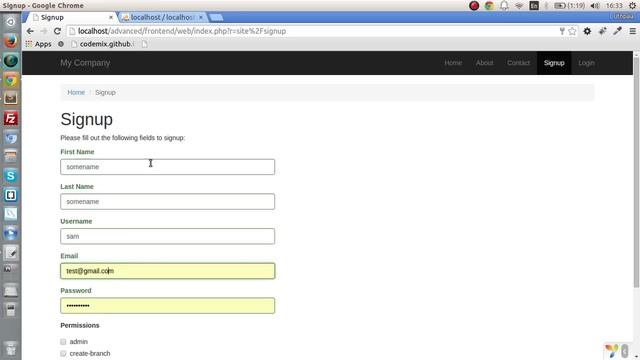Bookmark this page with the star
This screenshot has width=640, height=360.
(572, 31)
